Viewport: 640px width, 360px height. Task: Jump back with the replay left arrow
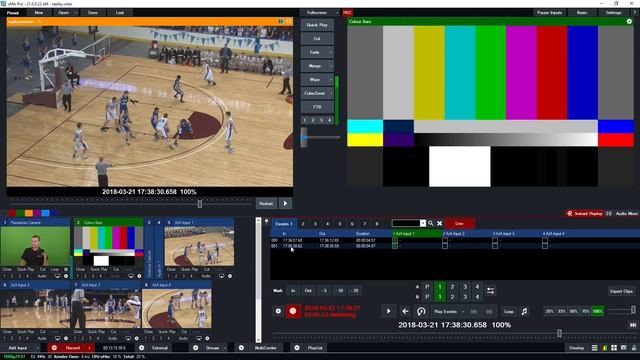[405, 311]
